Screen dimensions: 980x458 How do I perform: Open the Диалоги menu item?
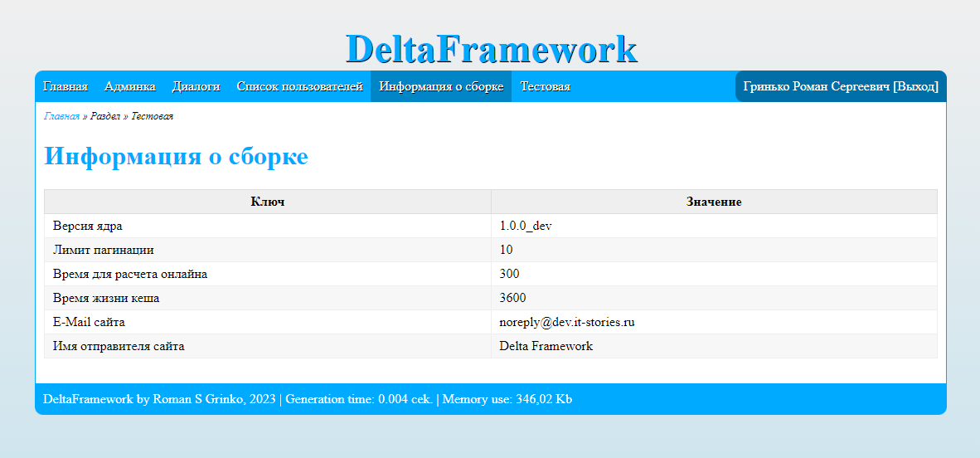(x=196, y=86)
